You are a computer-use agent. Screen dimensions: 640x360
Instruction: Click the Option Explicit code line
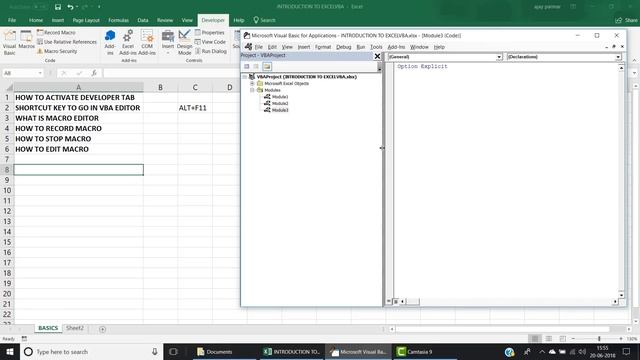[422, 66]
